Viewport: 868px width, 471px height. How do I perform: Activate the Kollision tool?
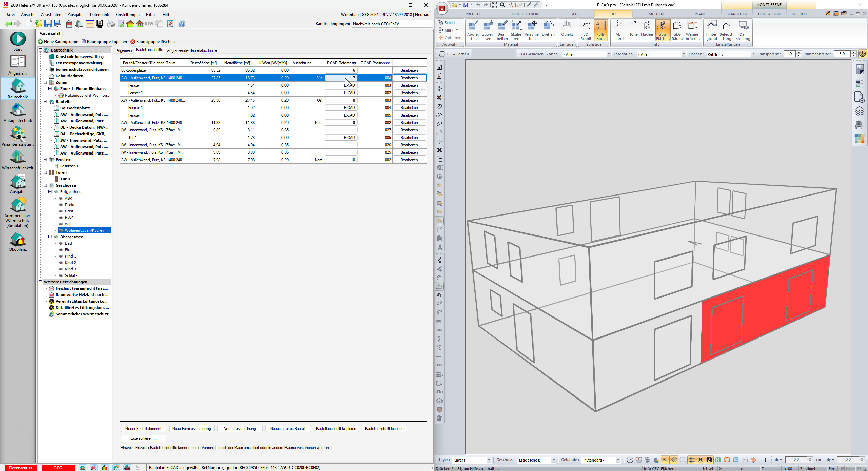pos(600,30)
